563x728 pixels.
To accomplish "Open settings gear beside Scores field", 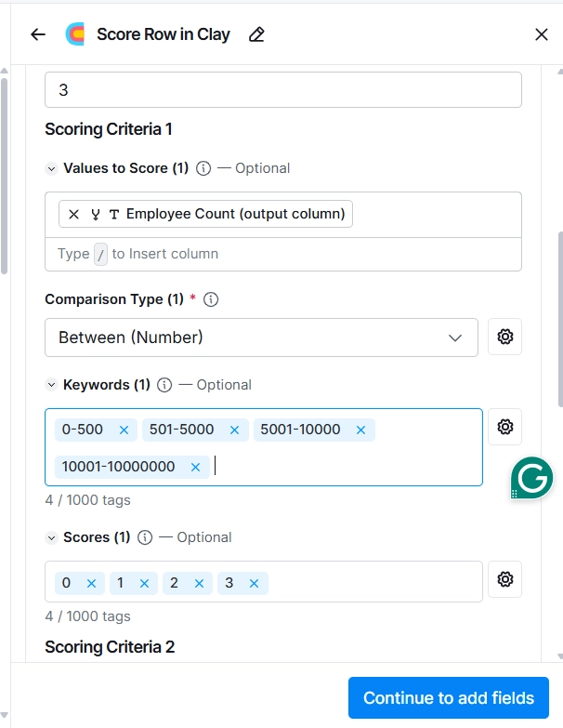I will pyautogui.click(x=505, y=579).
